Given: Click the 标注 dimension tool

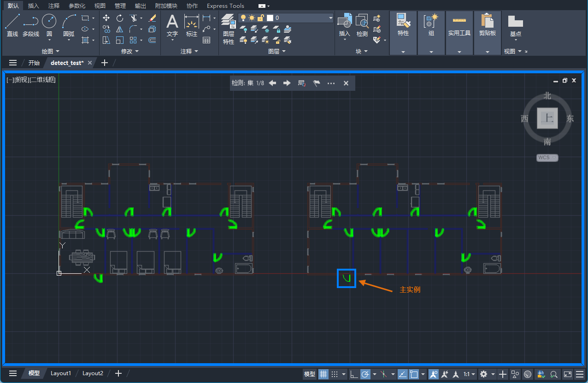Looking at the screenshot, I should click(191, 25).
